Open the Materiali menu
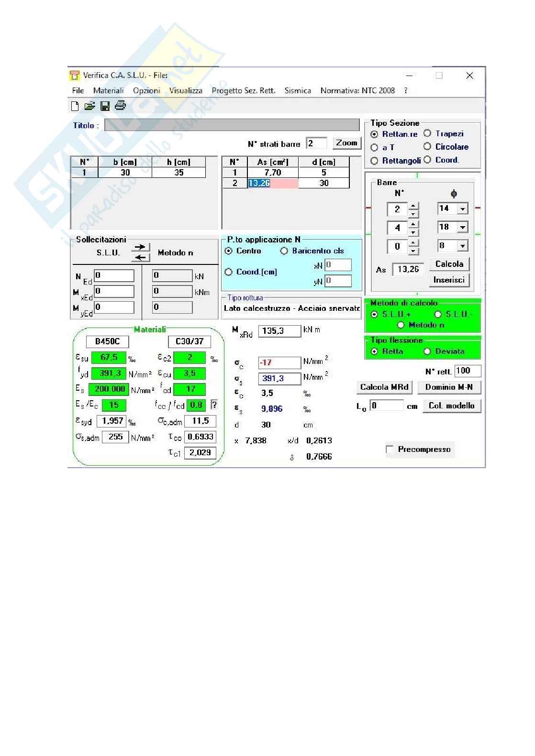 click(x=108, y=90)
